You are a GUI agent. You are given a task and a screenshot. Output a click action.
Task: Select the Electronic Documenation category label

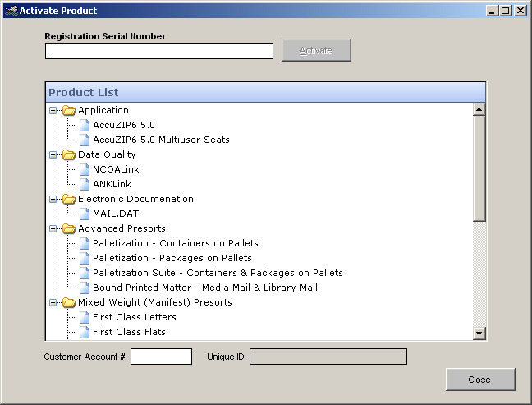pyautogui.click(x=135, y=199)
